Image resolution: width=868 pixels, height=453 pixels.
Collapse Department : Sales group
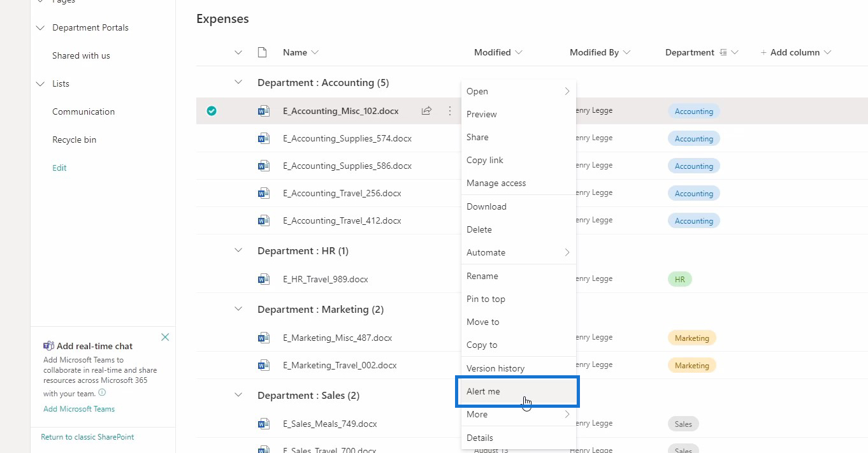238,394
